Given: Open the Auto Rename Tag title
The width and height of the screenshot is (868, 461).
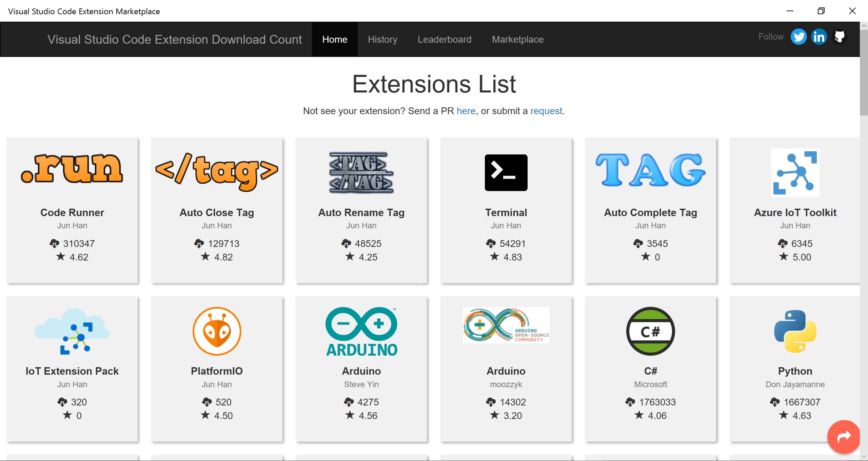Looking at the screenshot, I should [x=361, y=212].
